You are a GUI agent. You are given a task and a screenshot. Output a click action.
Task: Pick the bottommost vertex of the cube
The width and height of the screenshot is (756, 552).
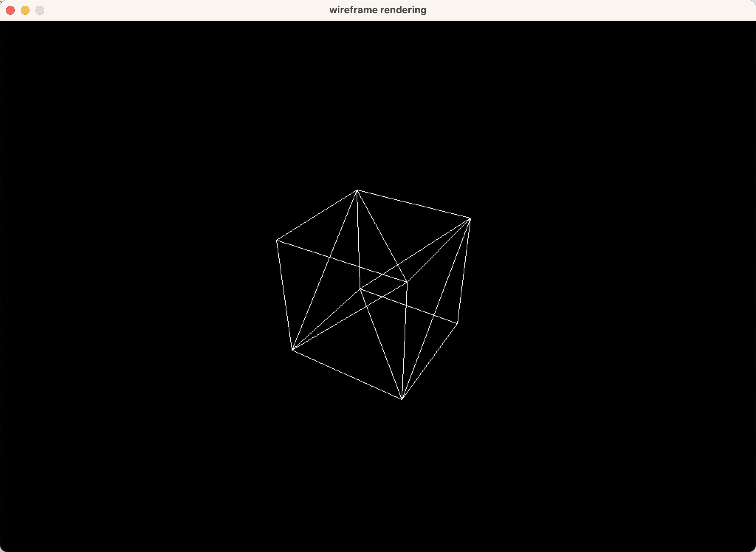pos(402,399)
